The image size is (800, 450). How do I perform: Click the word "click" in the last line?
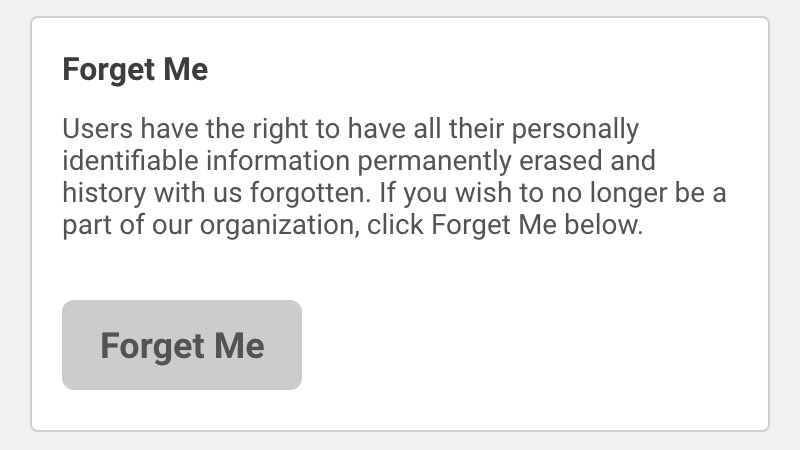pos(396,225)
